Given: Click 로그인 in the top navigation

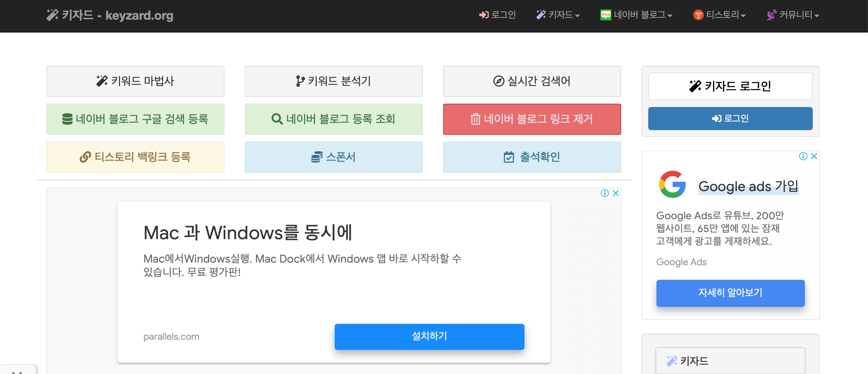Looking at the screenshot, I should click(x=497, y=15).
